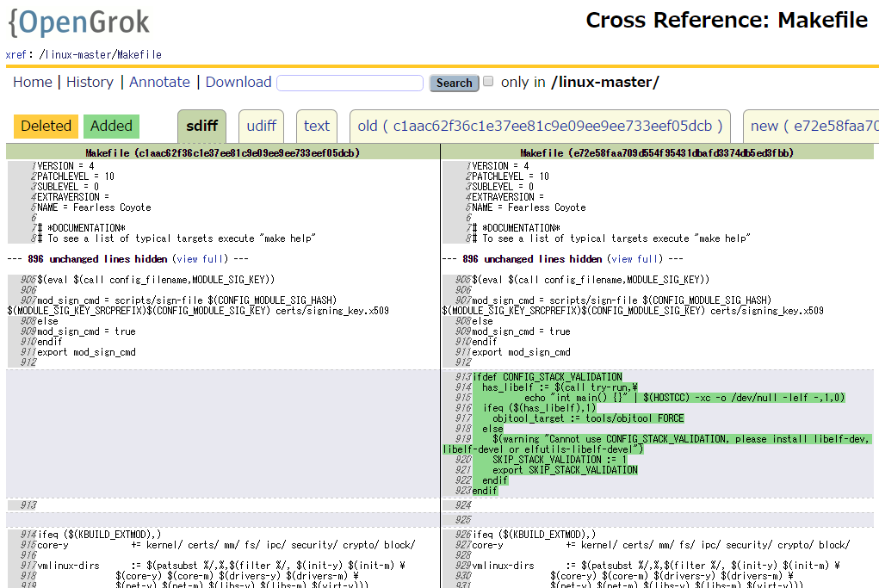Select the text diff tab

317,126
